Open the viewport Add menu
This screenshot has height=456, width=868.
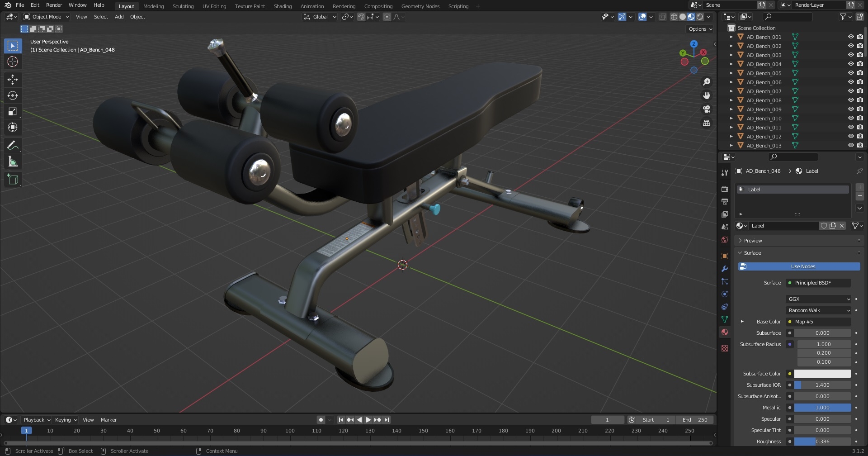point(119,17)
